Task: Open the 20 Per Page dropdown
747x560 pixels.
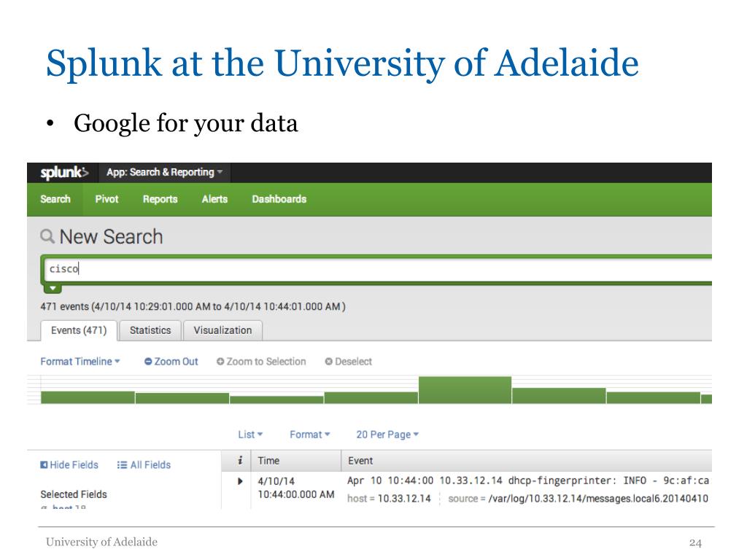Action: click(387, 435)
